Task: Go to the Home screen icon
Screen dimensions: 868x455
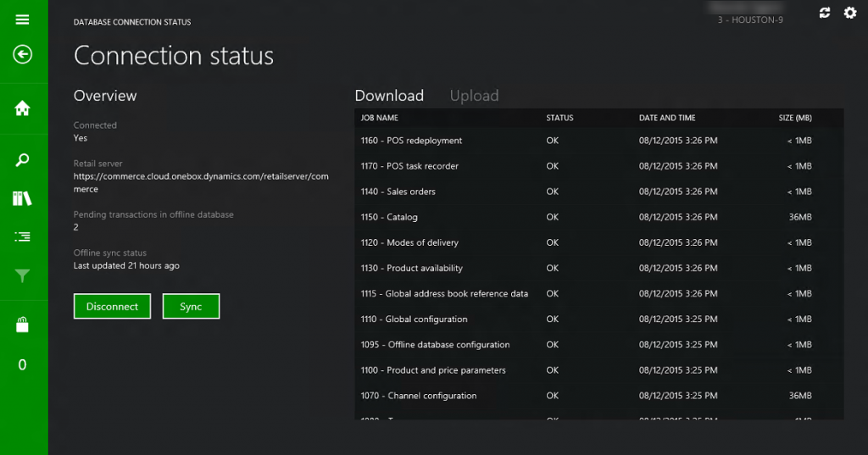Action: click(23, 108)
